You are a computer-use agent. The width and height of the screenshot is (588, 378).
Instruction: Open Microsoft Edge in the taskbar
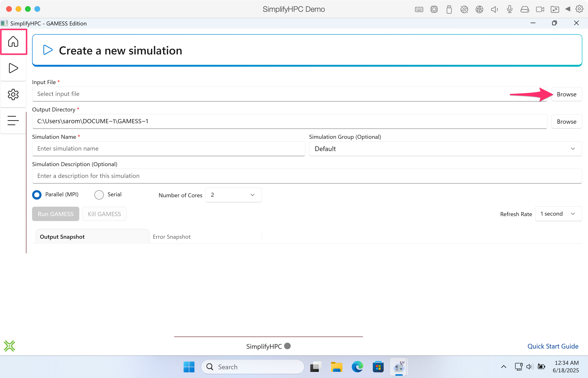(x=357, y=367)
